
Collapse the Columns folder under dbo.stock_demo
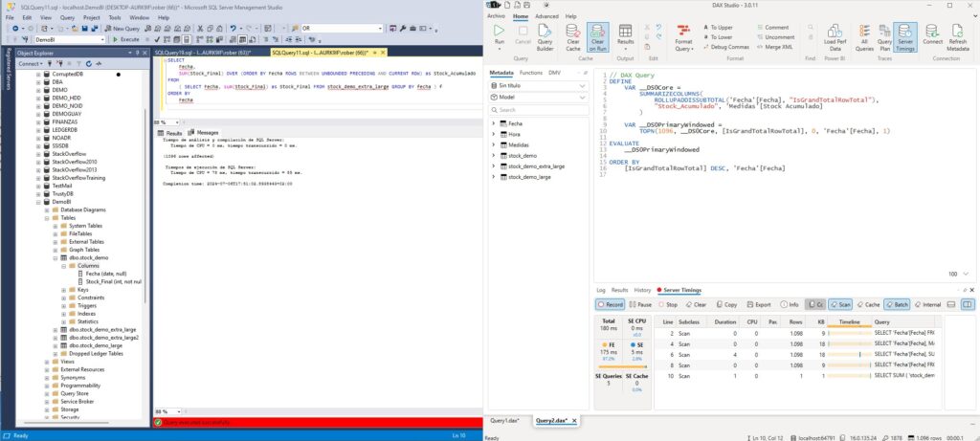click(63, 266)
